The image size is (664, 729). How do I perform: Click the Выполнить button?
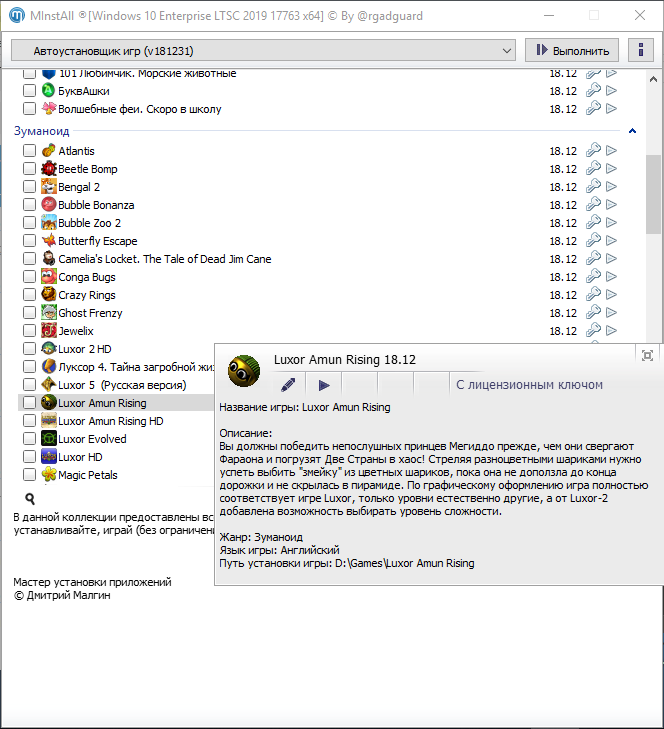[x=572, y=50]
